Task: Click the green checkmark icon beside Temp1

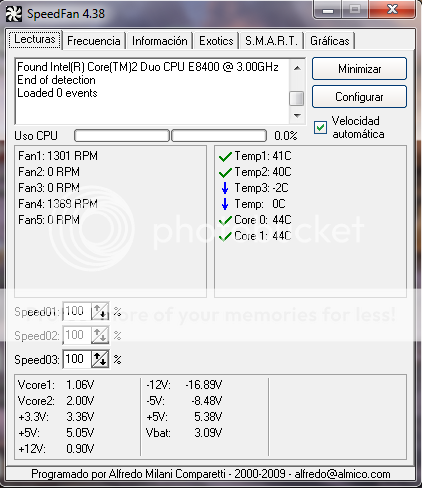Action: pos(225,156)
